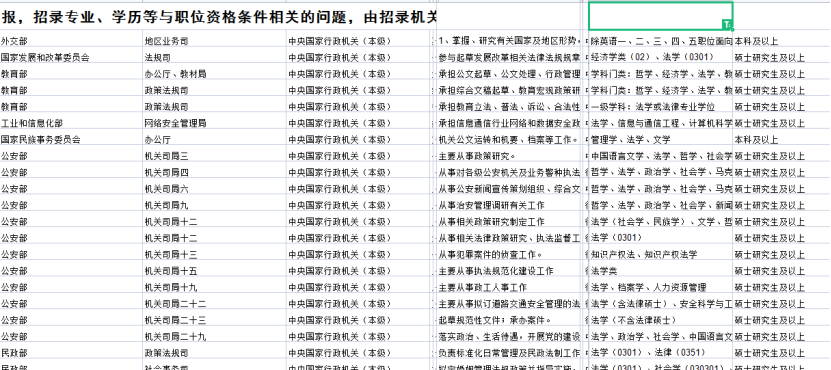
Task: Click the 国家发展和改革委员会 cell
Action: coord(72,57)
